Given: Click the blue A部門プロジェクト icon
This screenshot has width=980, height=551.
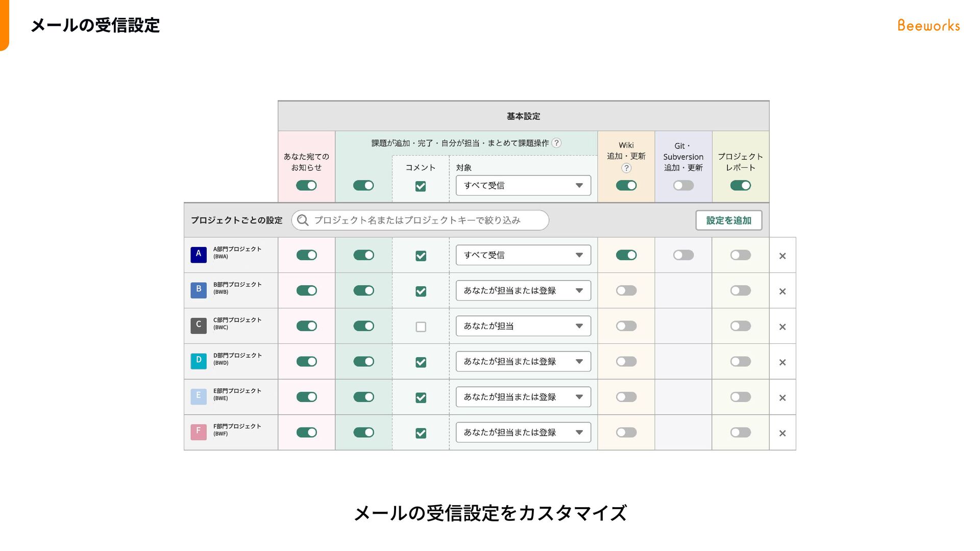Looking at the screenshot, I should pyautogui.click(x=199, y=255).
